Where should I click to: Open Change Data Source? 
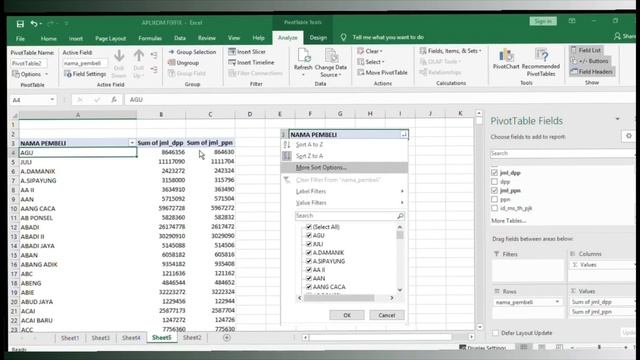331,63
